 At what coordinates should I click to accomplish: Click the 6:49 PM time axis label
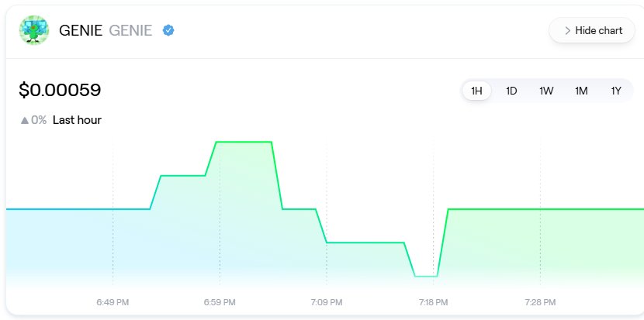[x=113, y=301]
